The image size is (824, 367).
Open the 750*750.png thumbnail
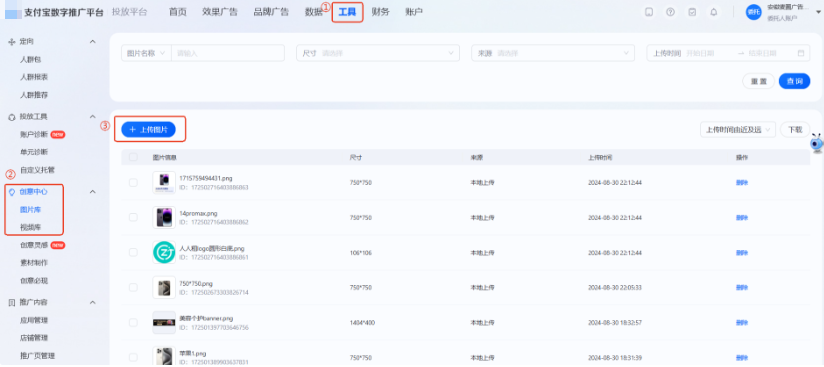tap(164, 288)
